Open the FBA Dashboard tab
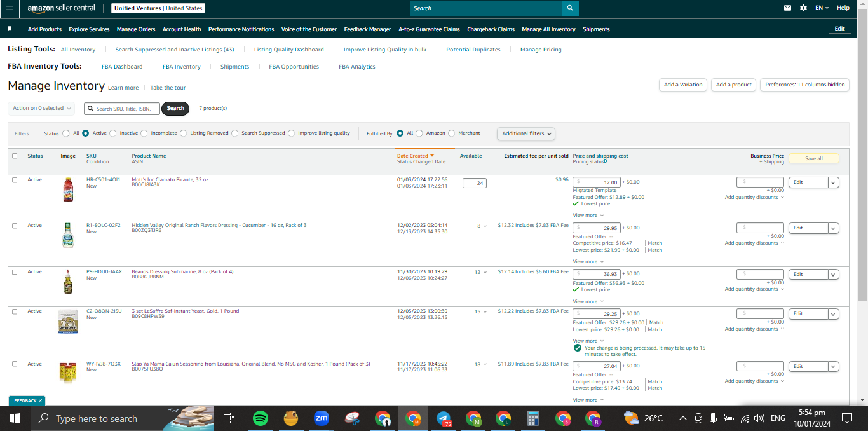Viewport: 868px width, 431px height. tap(122, 67)
